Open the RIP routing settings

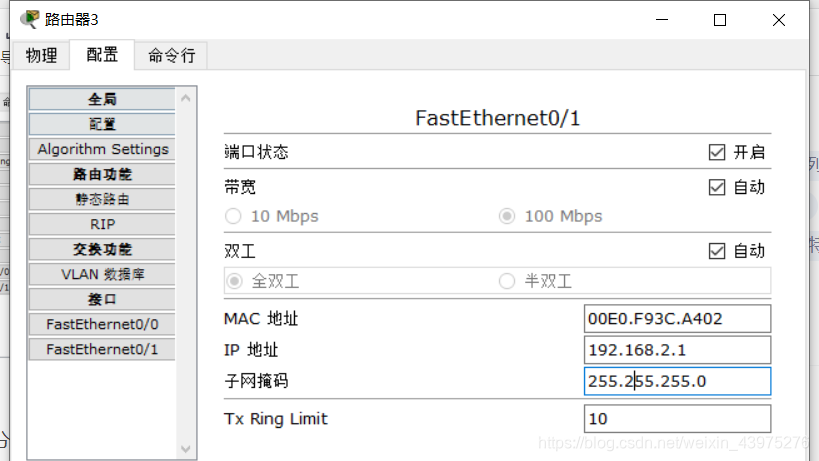pyautogui.click(x=102, y=224)
